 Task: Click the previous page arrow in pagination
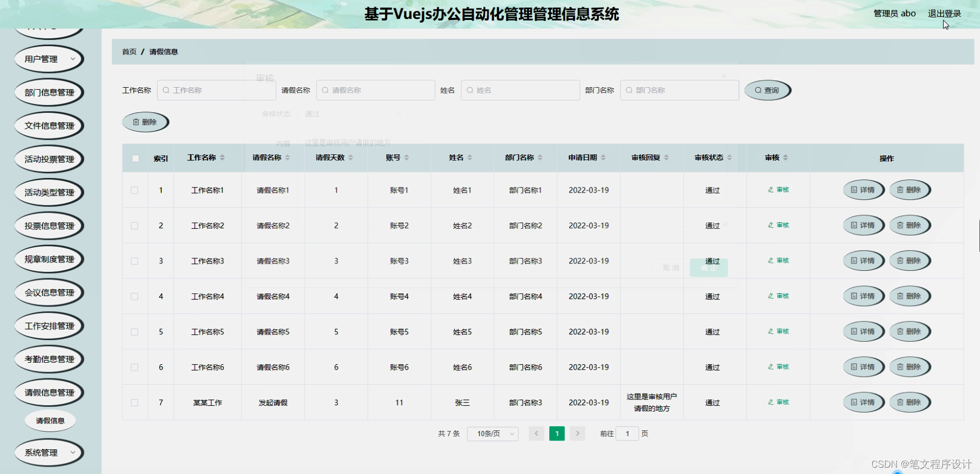pyautogui.click(x=536, y=434)
